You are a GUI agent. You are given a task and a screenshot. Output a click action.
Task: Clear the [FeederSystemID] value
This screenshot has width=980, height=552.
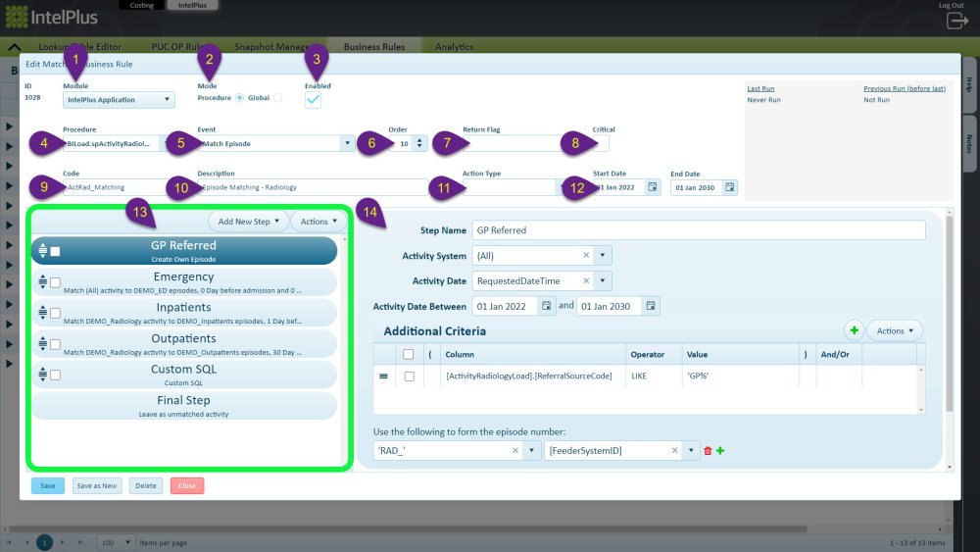click(674, 450)
